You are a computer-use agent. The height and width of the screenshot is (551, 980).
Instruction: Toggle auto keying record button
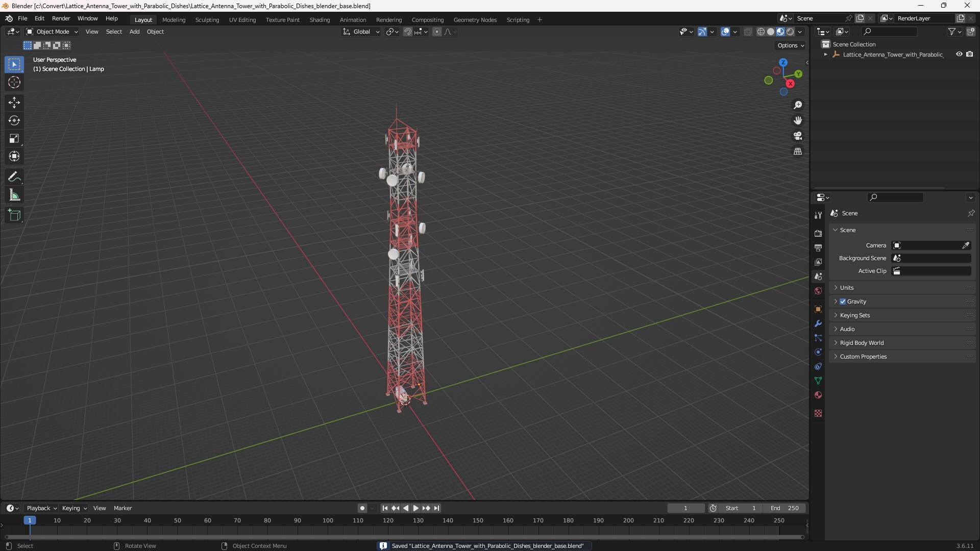(362, 508)
